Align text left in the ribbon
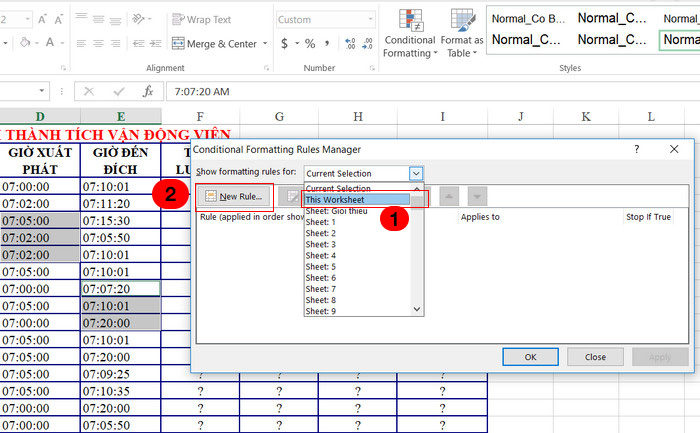700x433 pixels. click(x=81, y=43)
